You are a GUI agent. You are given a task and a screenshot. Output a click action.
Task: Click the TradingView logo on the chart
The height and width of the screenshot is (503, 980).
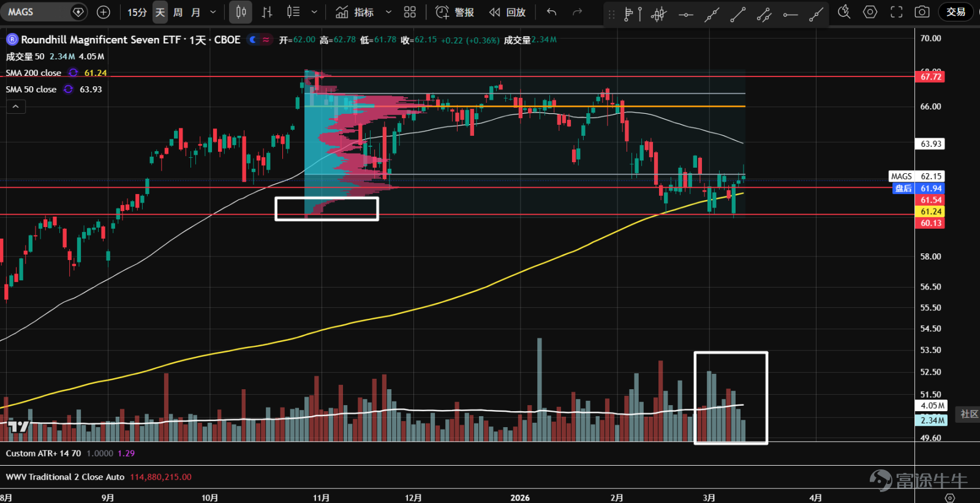(x=18, y=427)
